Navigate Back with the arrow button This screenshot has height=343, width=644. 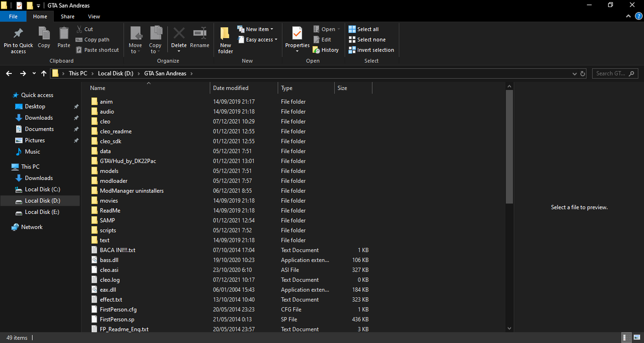click(9, 73)
